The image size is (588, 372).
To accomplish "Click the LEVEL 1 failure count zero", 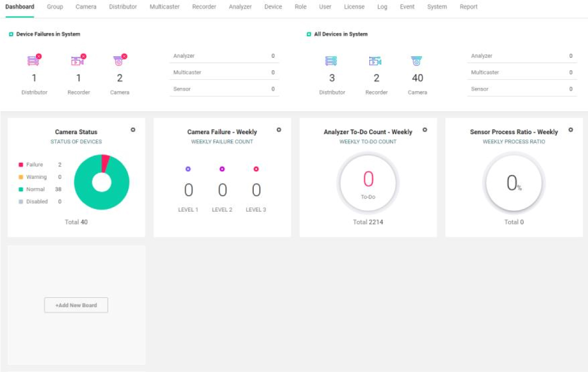I will (188, 190).
